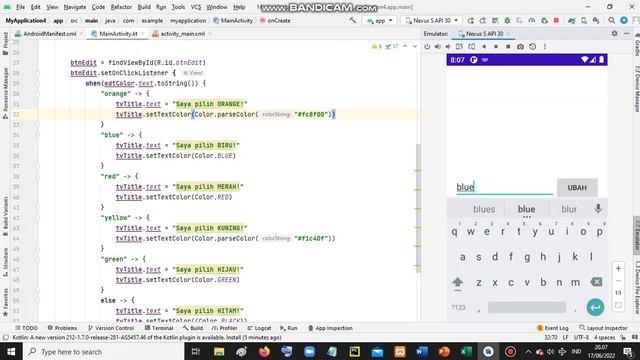Click the Make Project hammer icon
The height and width of the screenshot is (360, 640).
click(353, 20)
